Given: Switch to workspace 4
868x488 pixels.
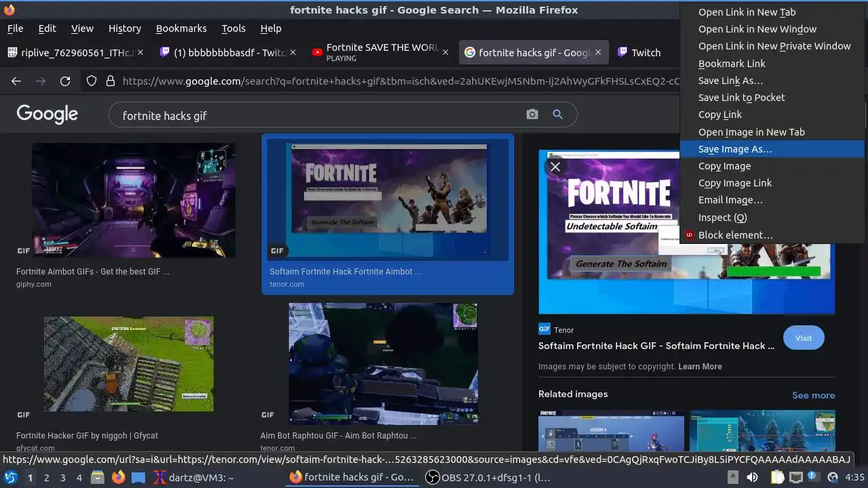Looking at the screenshot, I should click(79, 478).
